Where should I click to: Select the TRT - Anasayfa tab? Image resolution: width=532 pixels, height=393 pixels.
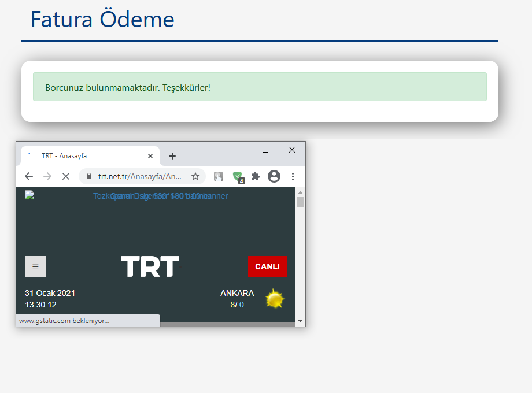tap(90, 156)
